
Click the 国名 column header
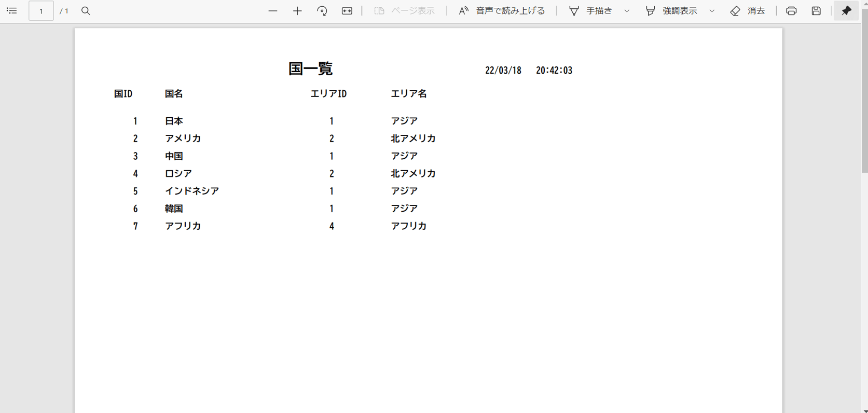coord(174,94)
